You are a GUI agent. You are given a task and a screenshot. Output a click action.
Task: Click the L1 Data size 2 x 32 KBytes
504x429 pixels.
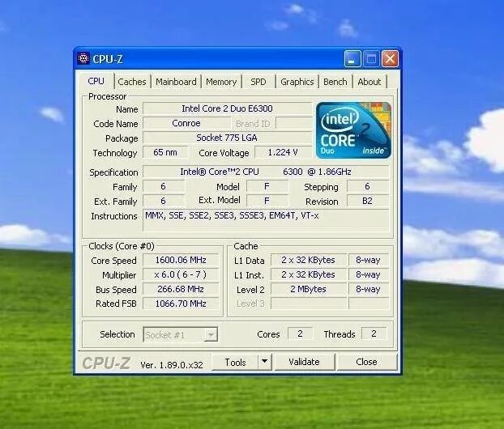[309, 260]
